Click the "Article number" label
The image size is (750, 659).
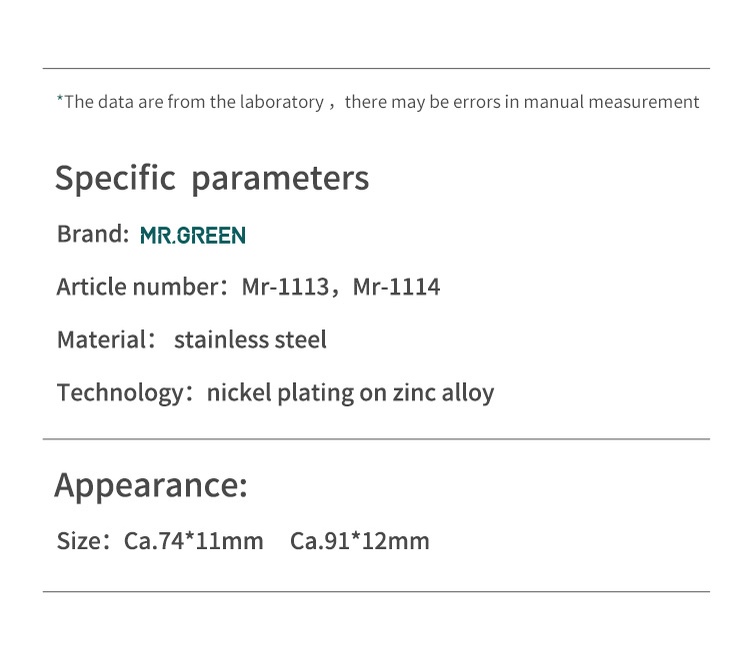pos(136,287)
